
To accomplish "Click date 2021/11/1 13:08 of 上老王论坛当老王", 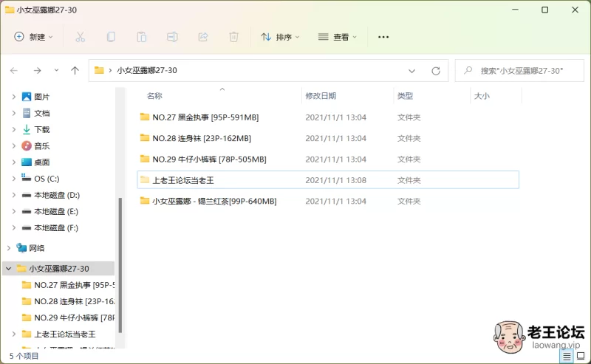I will click(336, 180).
